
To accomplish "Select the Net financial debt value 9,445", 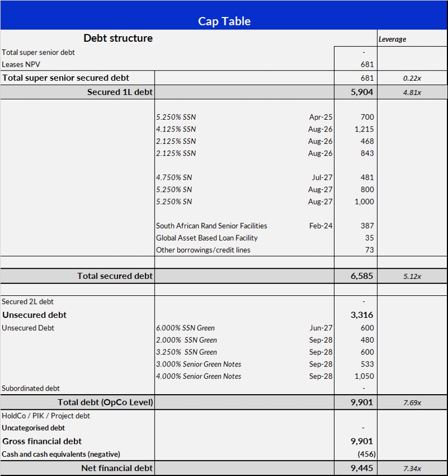I will [x=362, y=468].
